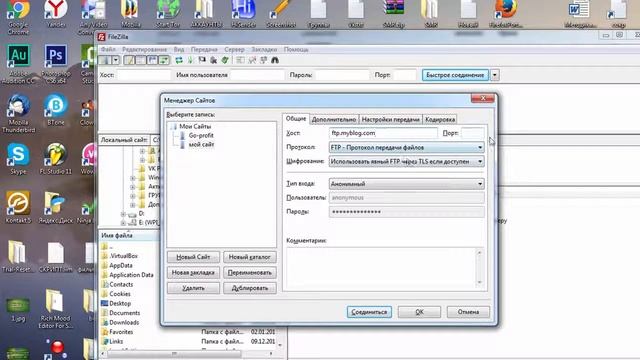Screen dimensions: 640x360
Task: Click the Новый Сайт button
Action: [193, 257]
